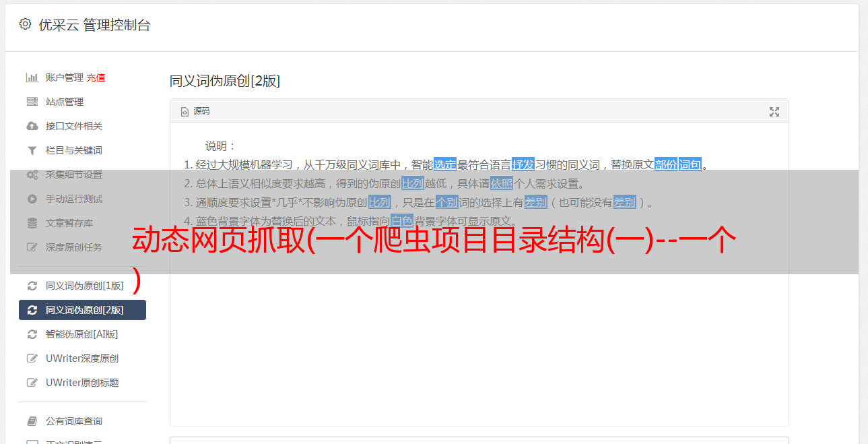Image resolution: width=868 pixels, height=444 pixels.
Task: Click the refresh icon beside 同义词伪原创[1版]
Action: coord(32,286)
